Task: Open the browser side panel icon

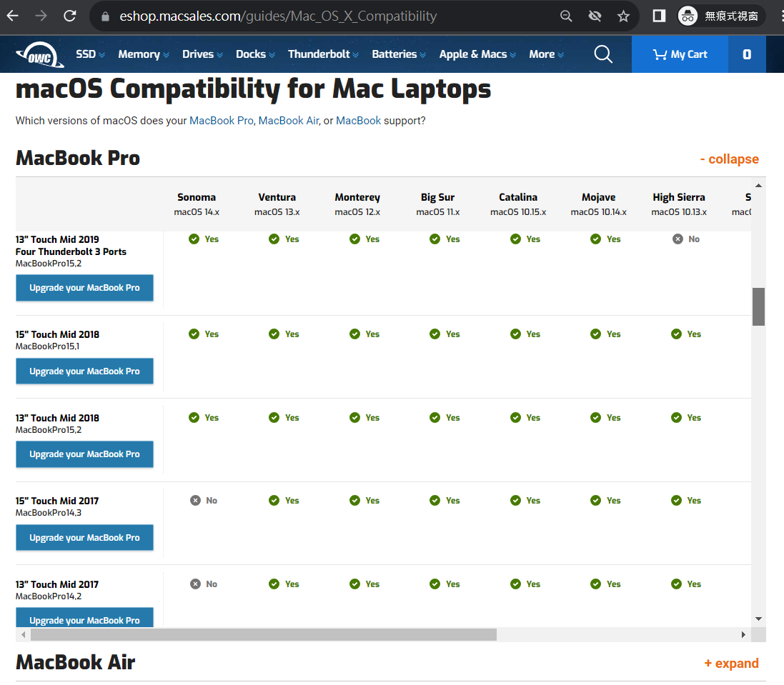Action: pos(659,16)
